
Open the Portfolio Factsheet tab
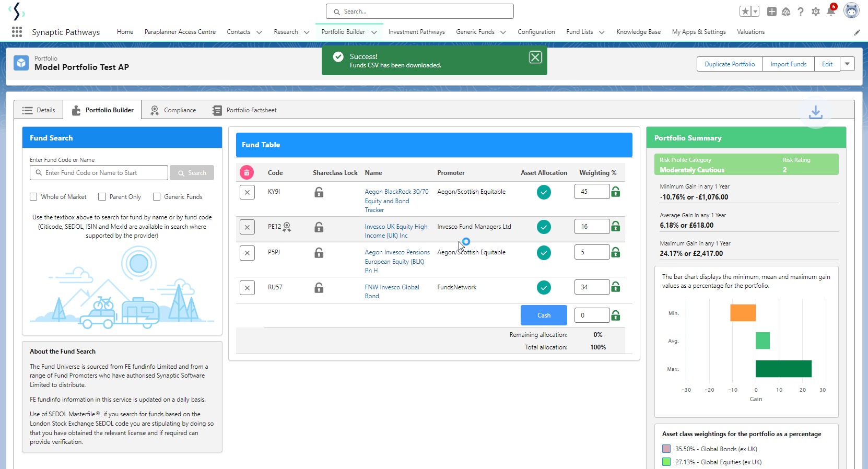[244, 110]
